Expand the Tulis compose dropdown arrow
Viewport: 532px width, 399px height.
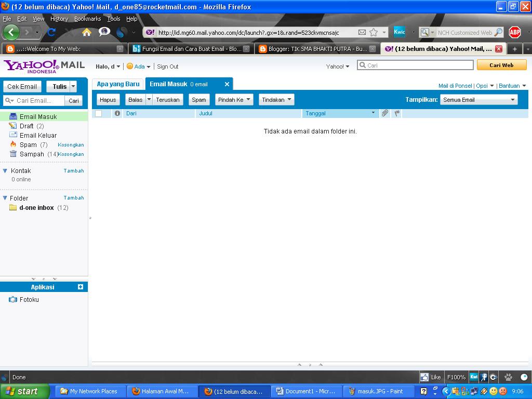point(73,87)
